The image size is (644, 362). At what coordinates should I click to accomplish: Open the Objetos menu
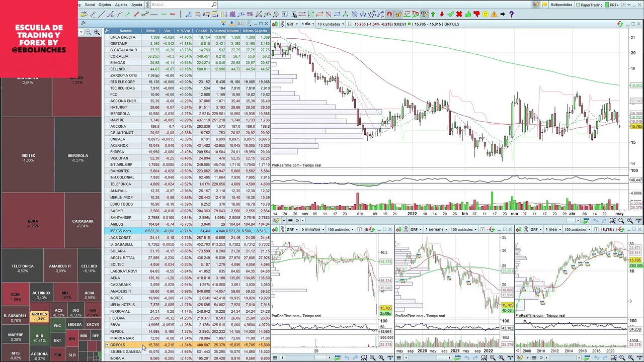coord(105,5)
